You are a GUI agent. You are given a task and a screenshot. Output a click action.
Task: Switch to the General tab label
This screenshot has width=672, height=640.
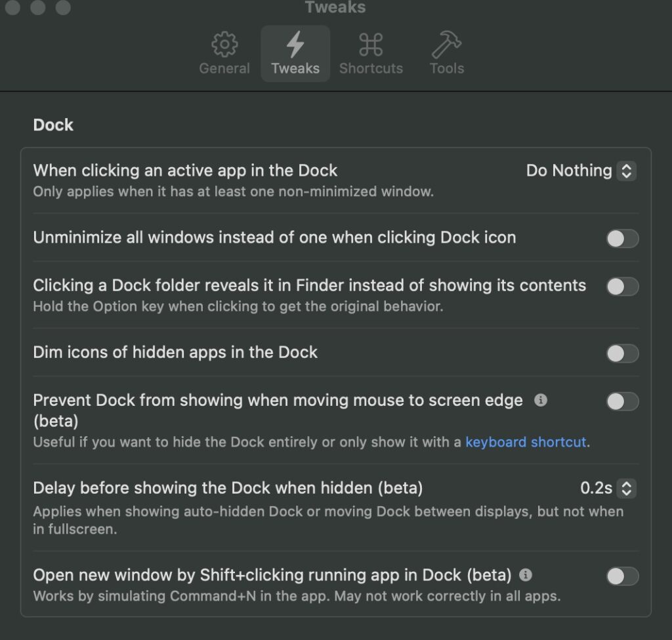tap(224, 69)
